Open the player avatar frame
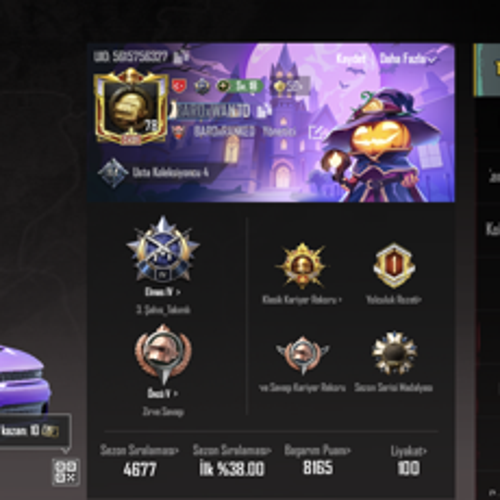 coord(131,107)
